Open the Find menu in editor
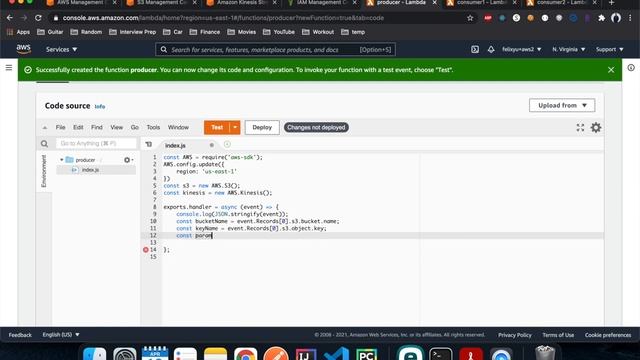640x360 pixels. pos(97,127)
